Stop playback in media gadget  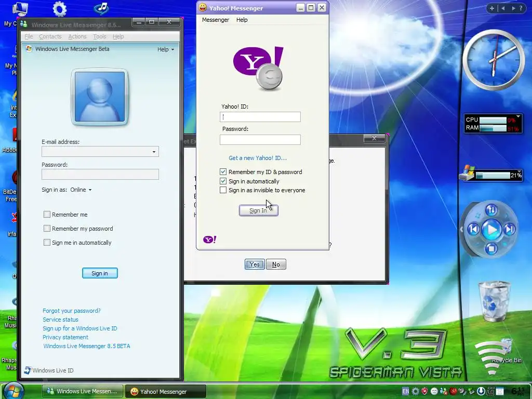tap(491, 248)
